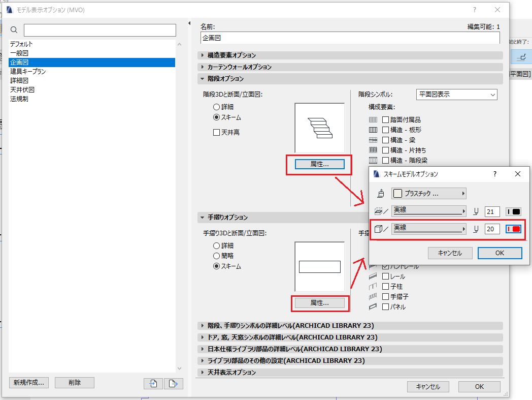Screen dimensions: 532x400
Task: Select 法規制 in the options list
Action: (91, 99)
